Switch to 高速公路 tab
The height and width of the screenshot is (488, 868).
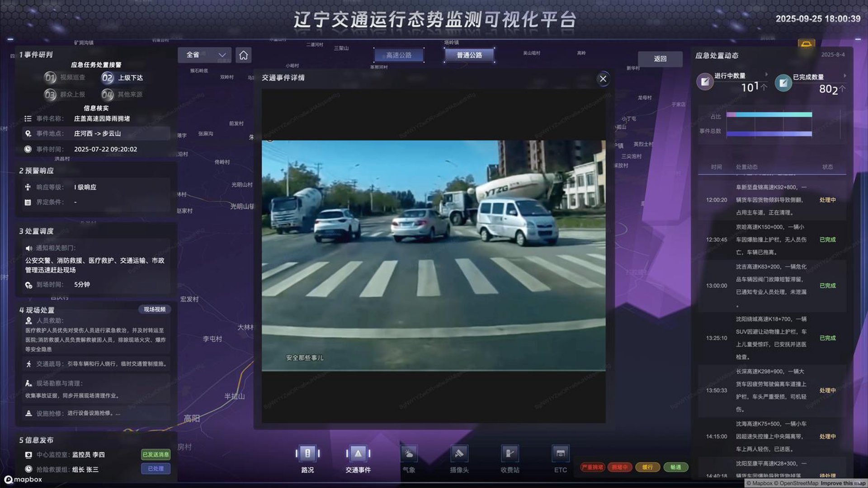pyautogui.click(x=399, y=55)
